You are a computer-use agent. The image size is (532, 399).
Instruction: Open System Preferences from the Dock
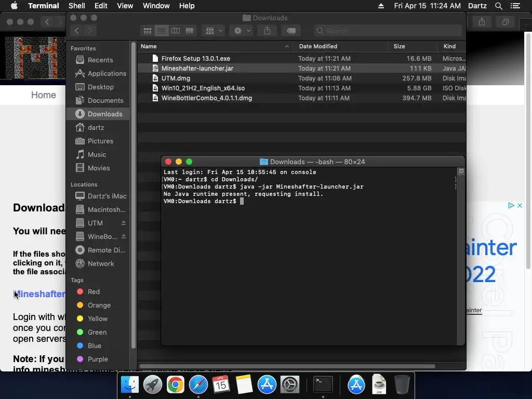[x=289, y=385]
